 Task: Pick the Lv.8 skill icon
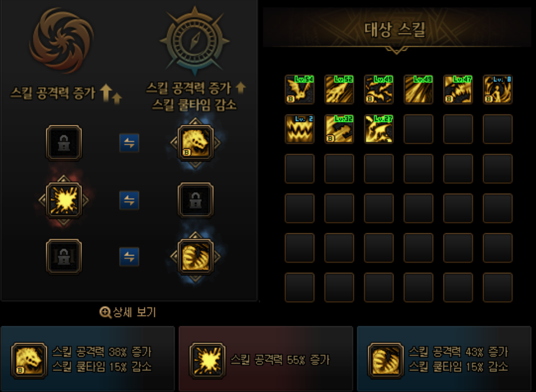coord(498,90)
